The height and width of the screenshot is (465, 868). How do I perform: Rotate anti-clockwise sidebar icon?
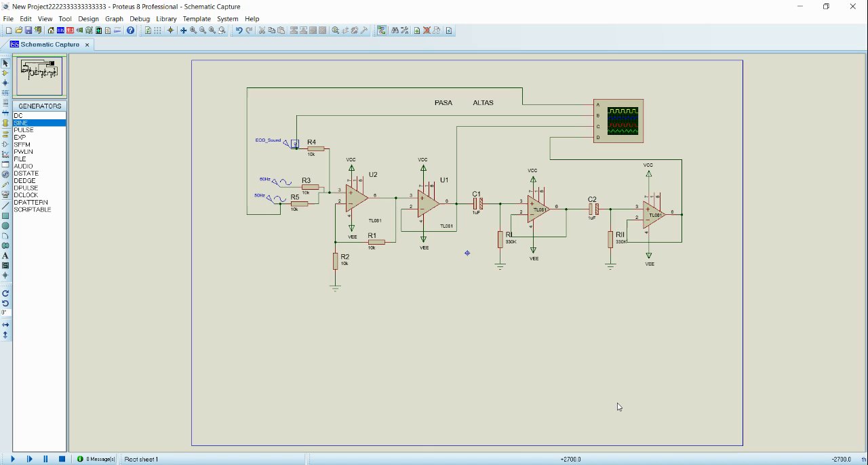(x=5, y=304)
